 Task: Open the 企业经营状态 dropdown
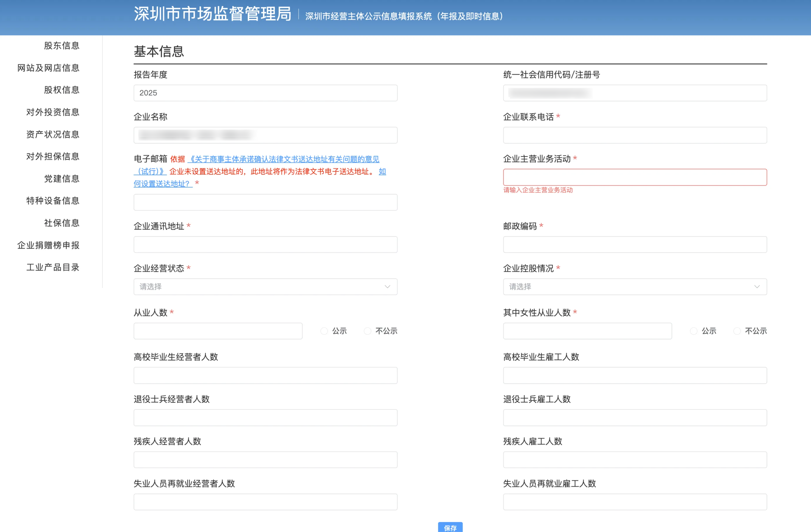pos(265,286)
